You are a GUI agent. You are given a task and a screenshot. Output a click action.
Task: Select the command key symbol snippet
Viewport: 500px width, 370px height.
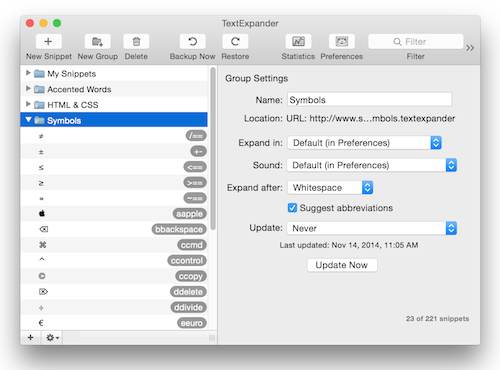click(x=42, y=245)
